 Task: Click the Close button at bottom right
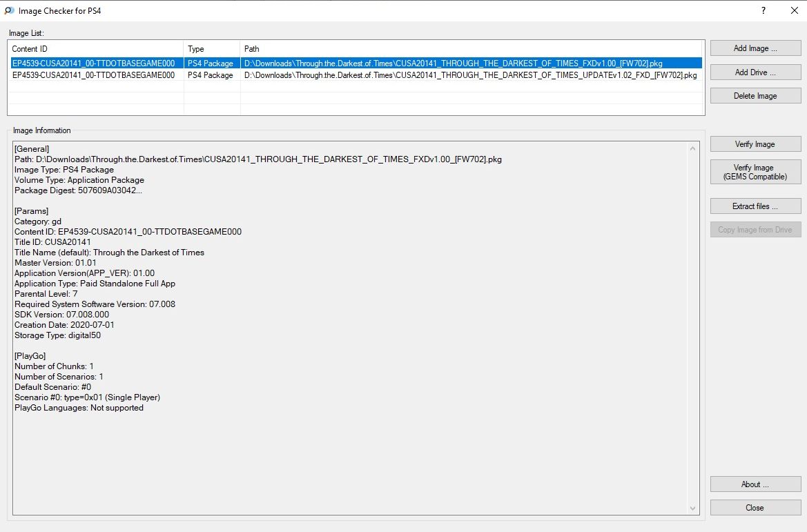(755, 508)
